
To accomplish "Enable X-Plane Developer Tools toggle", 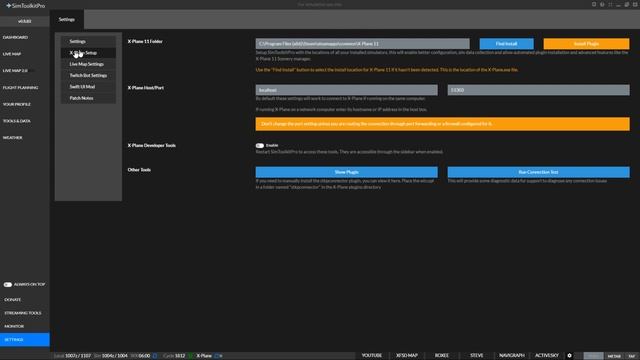I will pyautogui.click(x=260, y=146).
